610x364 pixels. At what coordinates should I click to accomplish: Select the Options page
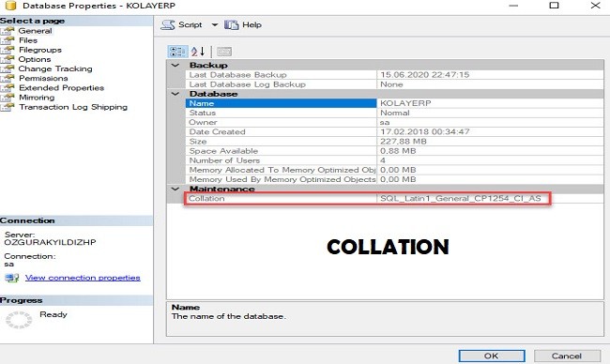[x=35, y=59]
